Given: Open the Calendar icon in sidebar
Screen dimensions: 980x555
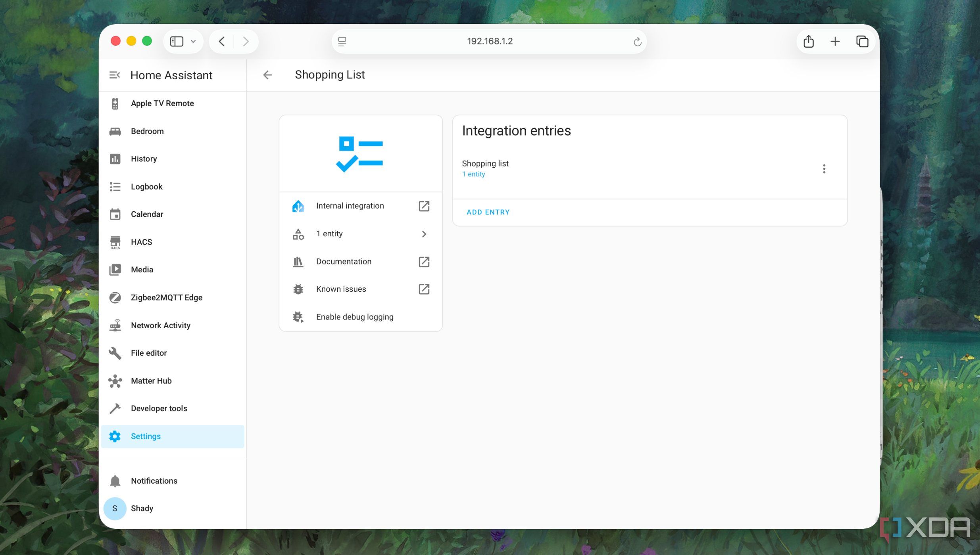Looking at the screenshot, I should click(115, 214).
